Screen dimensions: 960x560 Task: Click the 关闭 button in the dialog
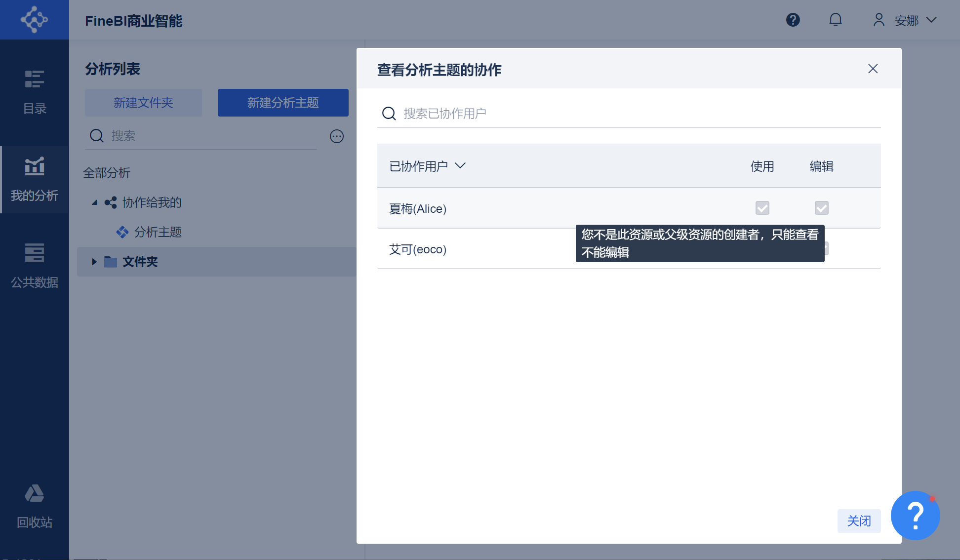859,521
